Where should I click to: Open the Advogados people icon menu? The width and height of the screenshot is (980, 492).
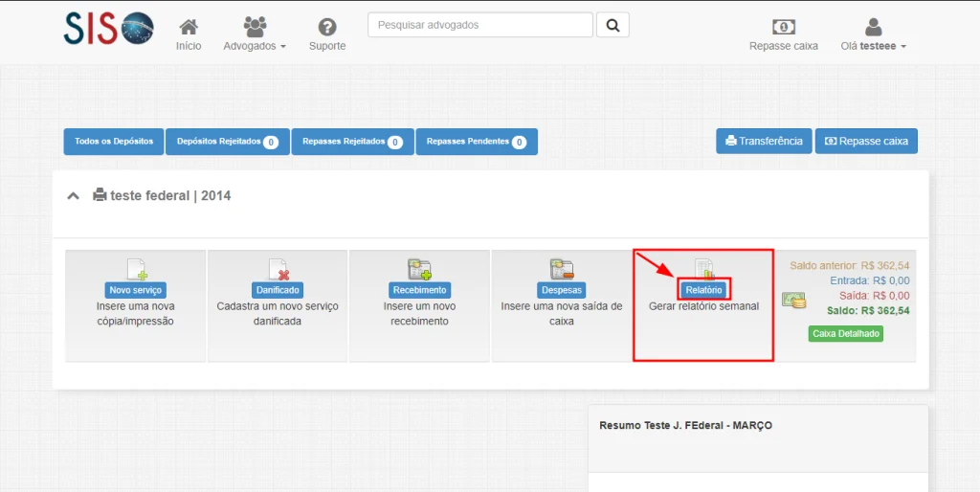pyautogui.click(x=255, y=27)
